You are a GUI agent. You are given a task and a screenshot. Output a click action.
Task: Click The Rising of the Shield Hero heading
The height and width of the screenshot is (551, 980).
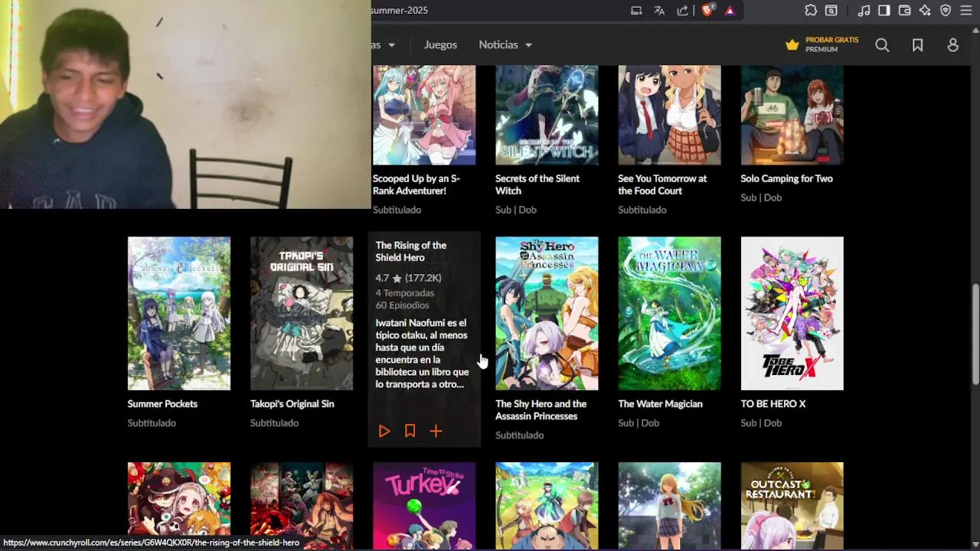(x=410, y=251)
